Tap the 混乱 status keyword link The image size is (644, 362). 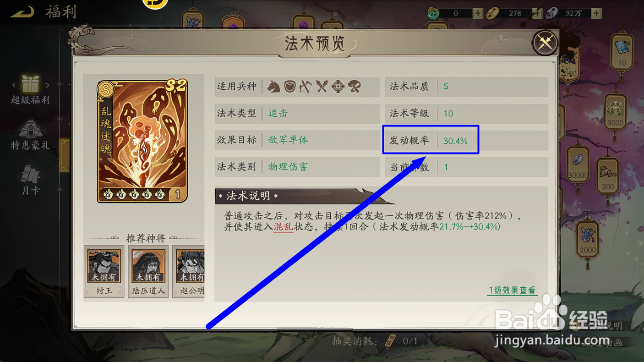coord(283,227)
